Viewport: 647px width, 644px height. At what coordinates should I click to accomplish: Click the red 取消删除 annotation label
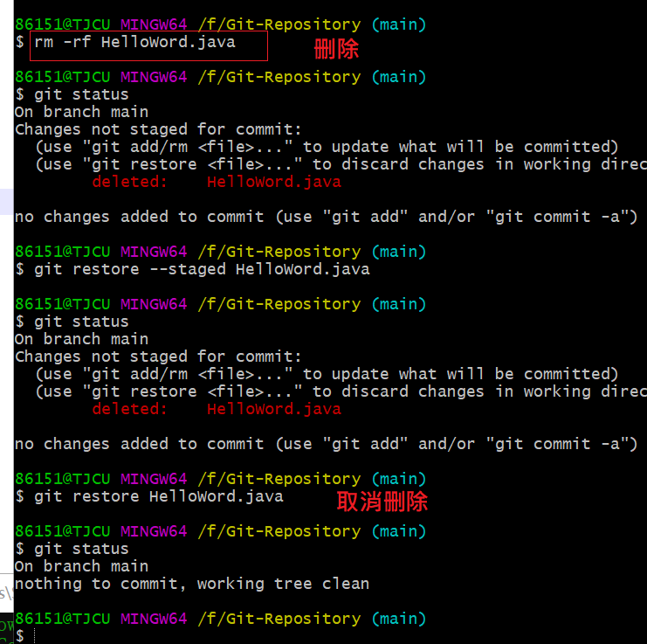(x=382, y=502)
